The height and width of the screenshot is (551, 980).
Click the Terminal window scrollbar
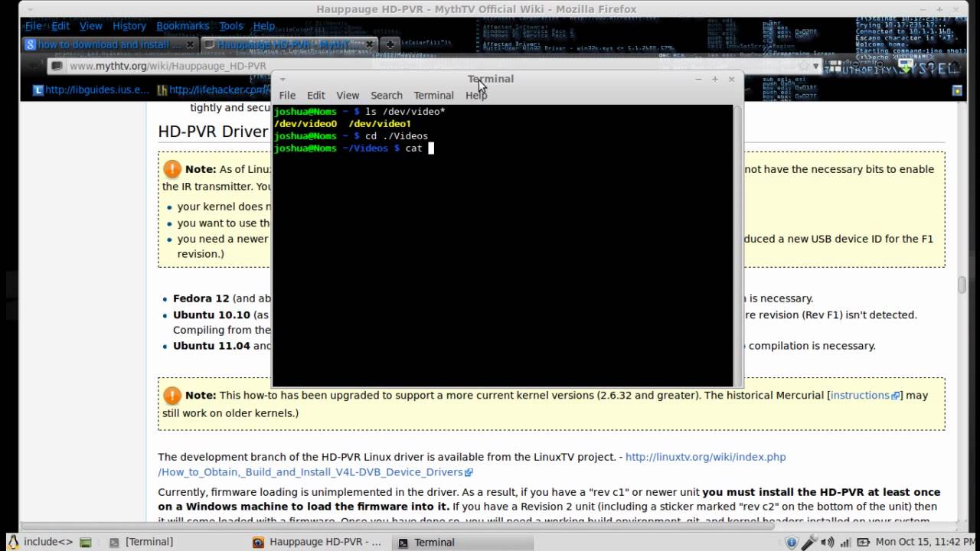tap(738, 245)
